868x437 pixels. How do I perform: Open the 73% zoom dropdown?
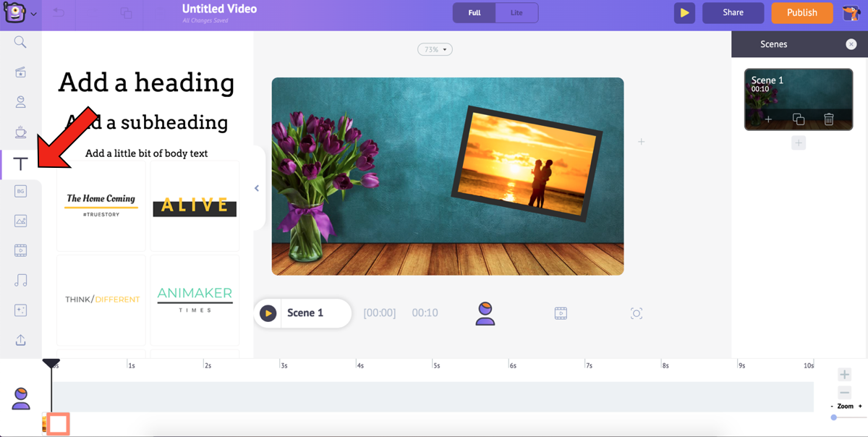[x=435, y=49]
